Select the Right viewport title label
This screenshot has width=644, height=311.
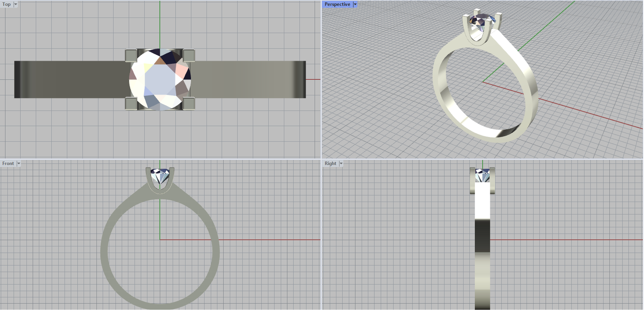[x=330, y=164]
